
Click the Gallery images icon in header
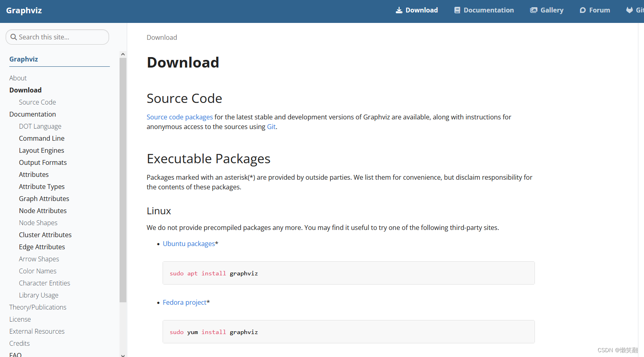pos(534,10)
